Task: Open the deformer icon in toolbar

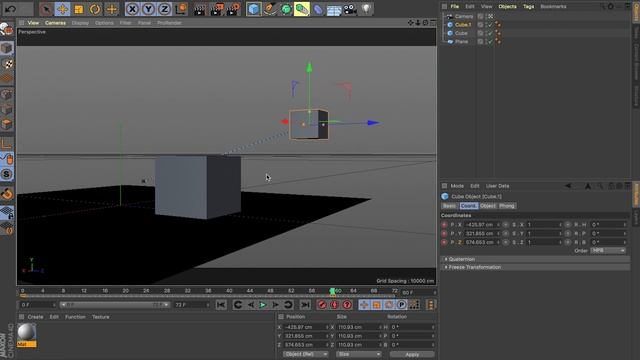Action: [x=318, y=9]
